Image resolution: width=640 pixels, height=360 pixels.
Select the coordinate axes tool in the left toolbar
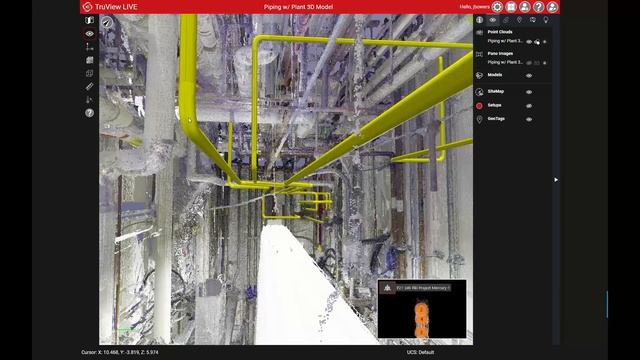coord(89,47)
